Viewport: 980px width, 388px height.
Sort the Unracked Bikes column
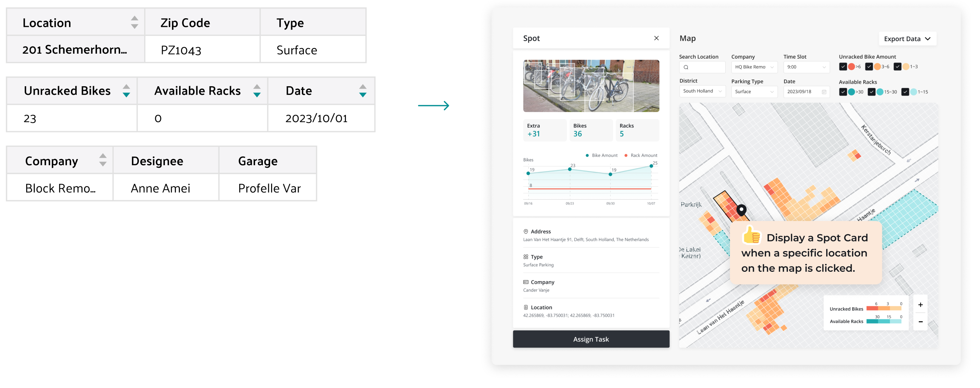126,90
